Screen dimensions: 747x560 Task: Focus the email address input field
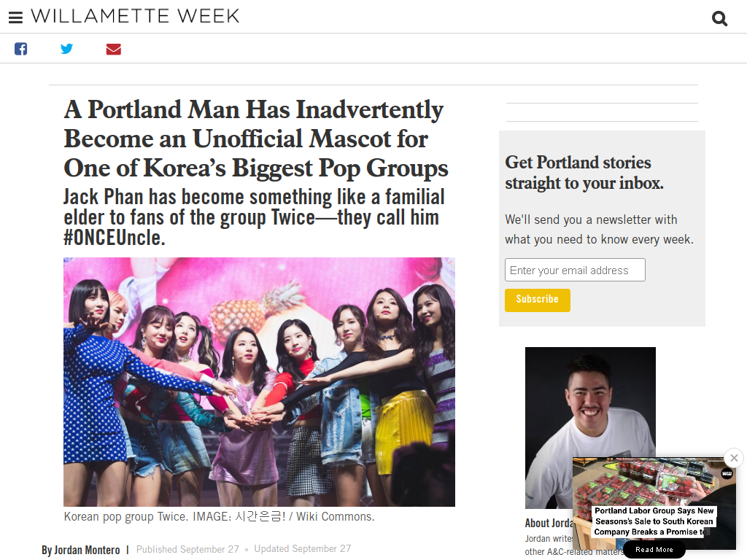click(x=575, y=270)
